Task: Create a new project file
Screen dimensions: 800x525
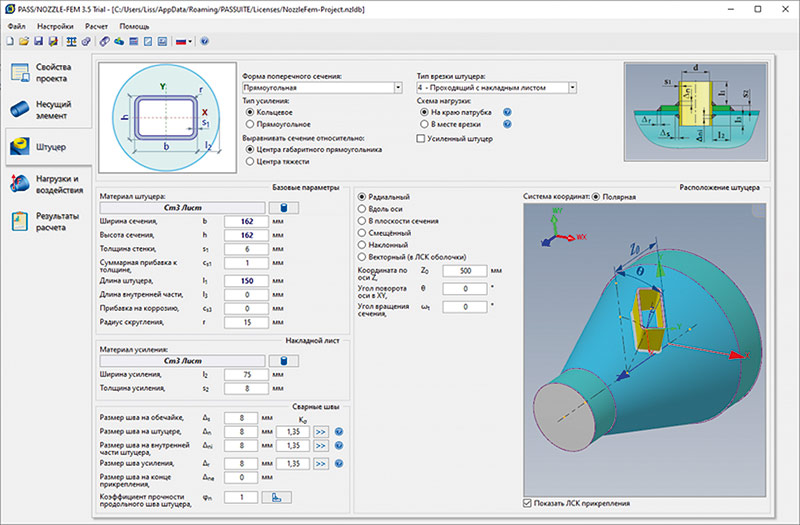Action: pyautogui.click(x=10, y=42)
